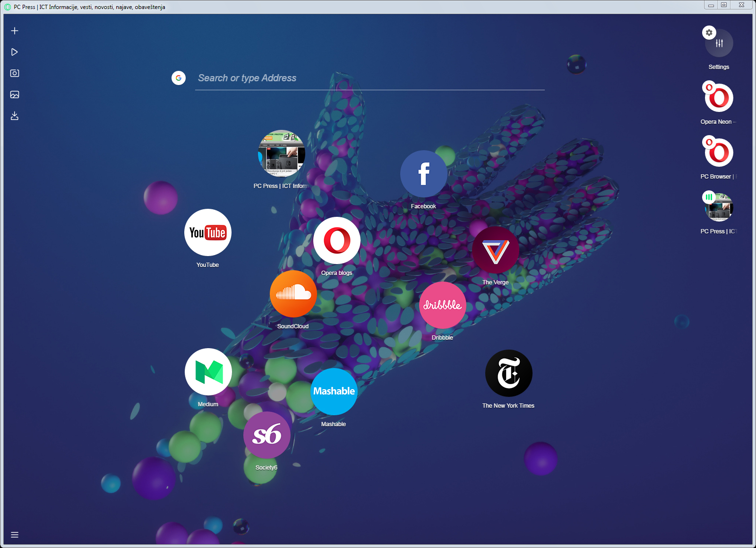The height and width of the screenshot is (548, 756).
Task: Open the Opera blogs bubble
Action: point(337,240)
